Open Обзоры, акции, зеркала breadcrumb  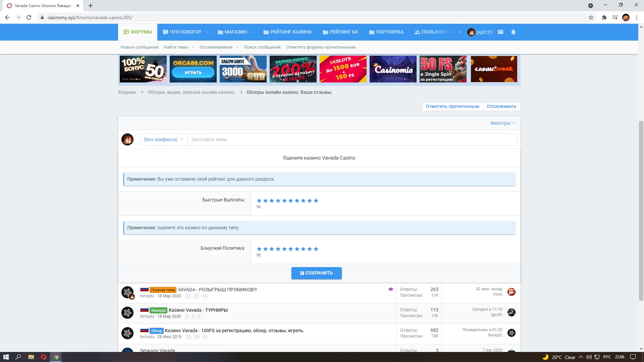pos(191,92)
